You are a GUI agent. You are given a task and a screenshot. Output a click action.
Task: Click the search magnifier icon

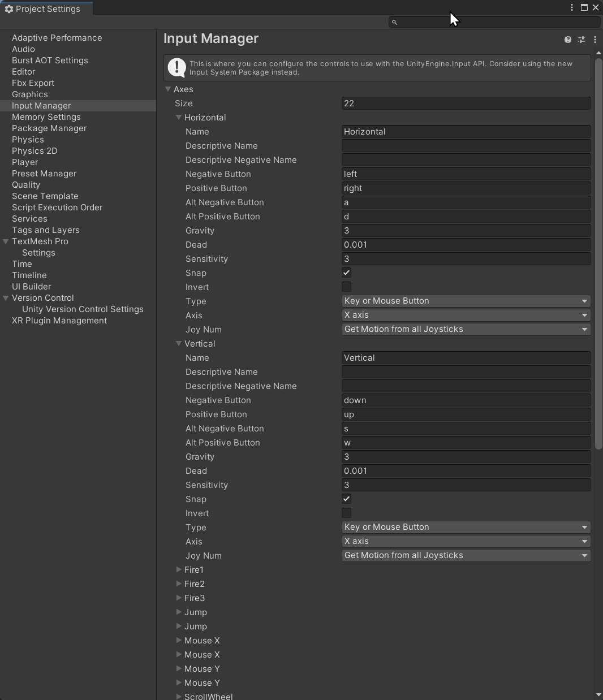(x=395, y=22)
